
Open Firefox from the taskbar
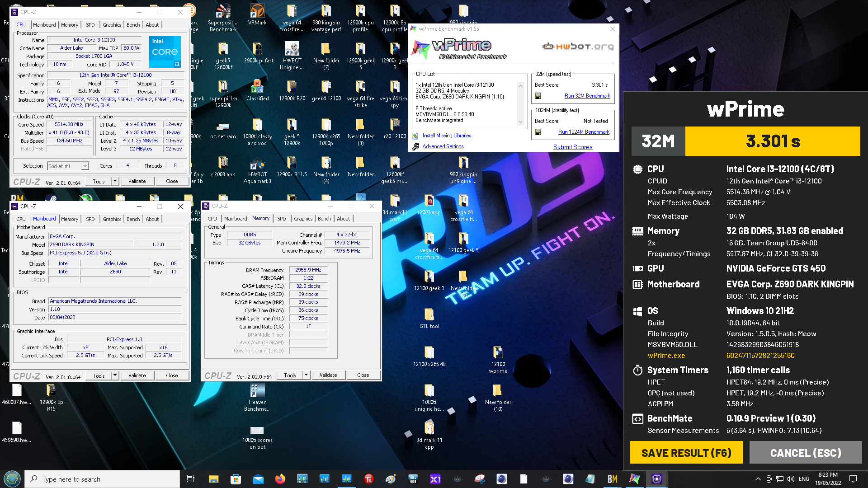click(x=280, y=479)
